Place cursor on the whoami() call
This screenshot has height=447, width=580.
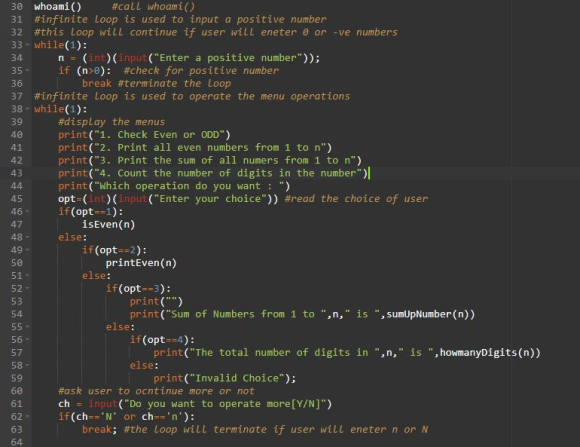[58, 7]
